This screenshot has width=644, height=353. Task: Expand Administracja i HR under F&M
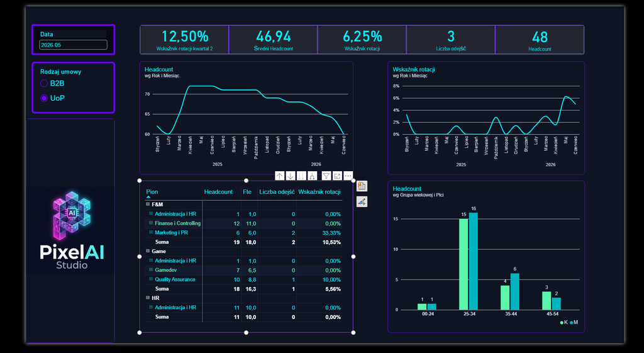[x=151, y=214]
